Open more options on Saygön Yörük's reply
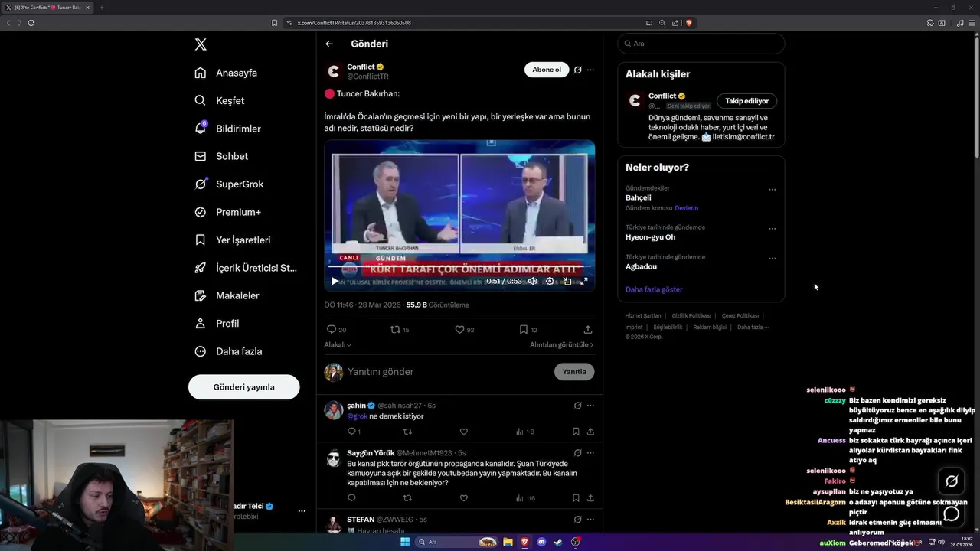 pyautogui.click(x=590, y=452)
